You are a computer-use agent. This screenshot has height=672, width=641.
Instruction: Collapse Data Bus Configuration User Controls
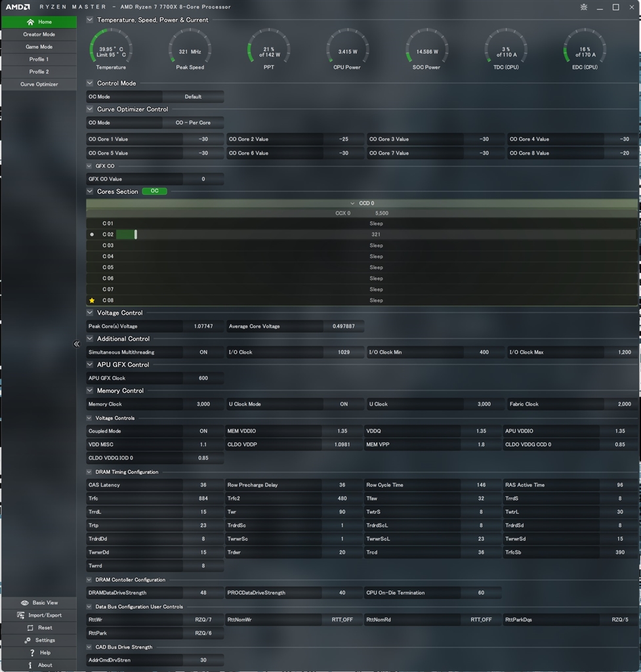89,607
